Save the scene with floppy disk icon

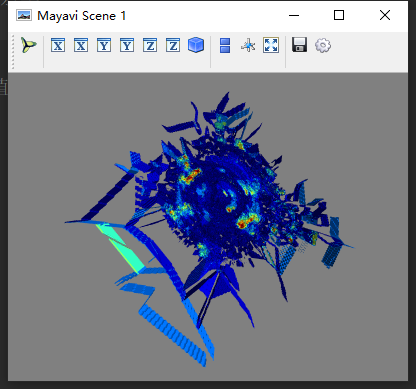click(x=299, y=45)
